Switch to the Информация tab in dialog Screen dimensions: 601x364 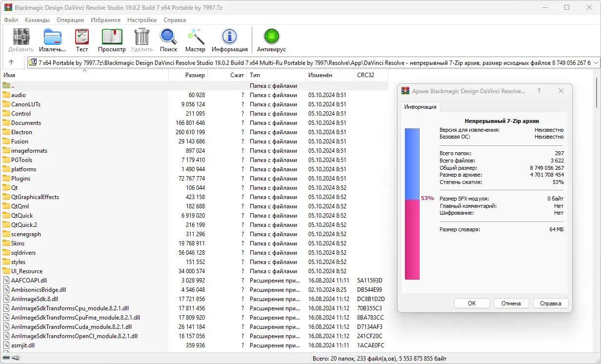[420, 107]
